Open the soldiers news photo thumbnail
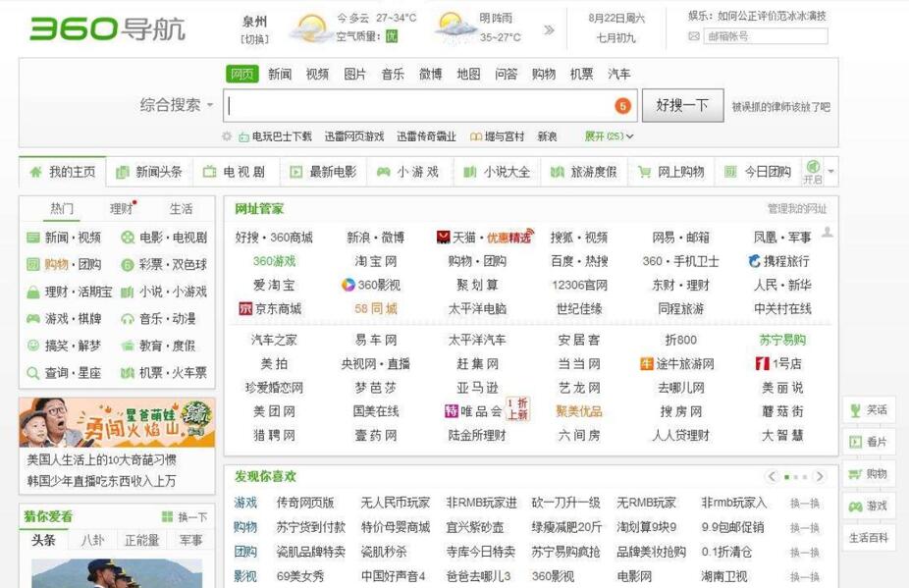 (x=117, y=573)
